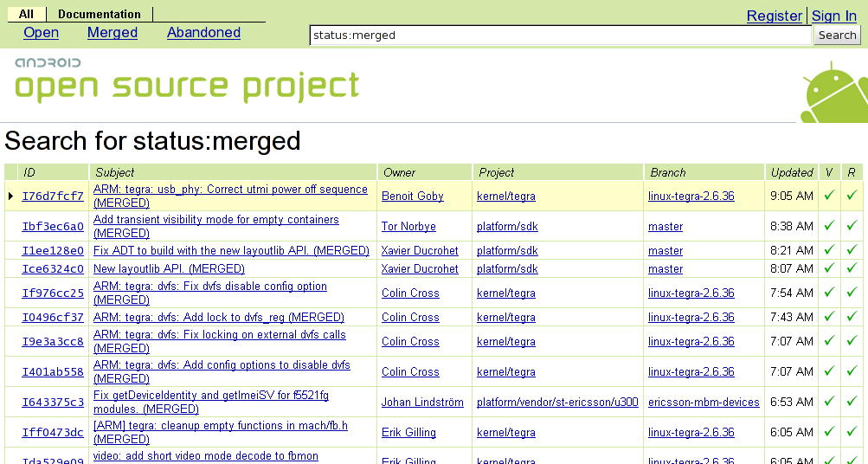Click the 'Search for status:merged' heading

coord(153,140)
